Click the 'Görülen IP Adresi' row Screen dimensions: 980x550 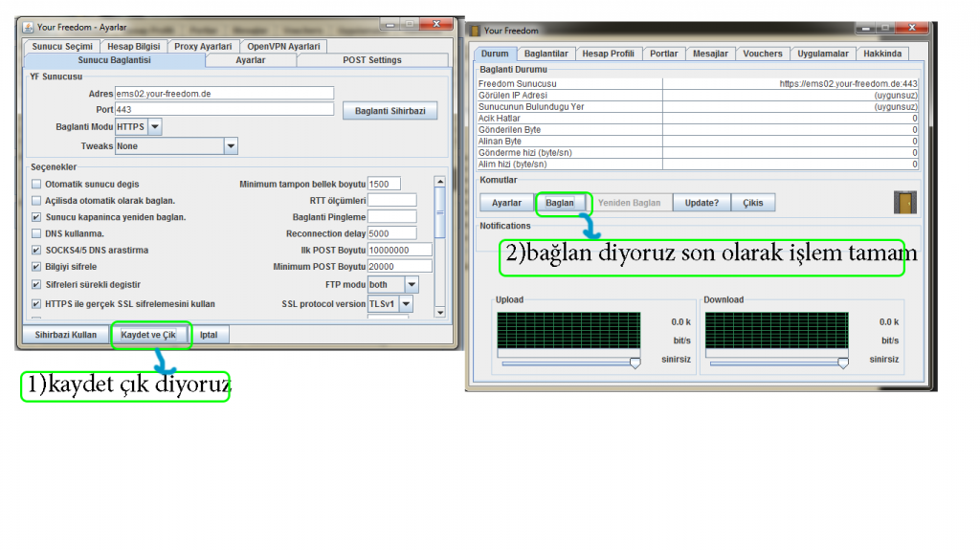[x=698, y=95]
